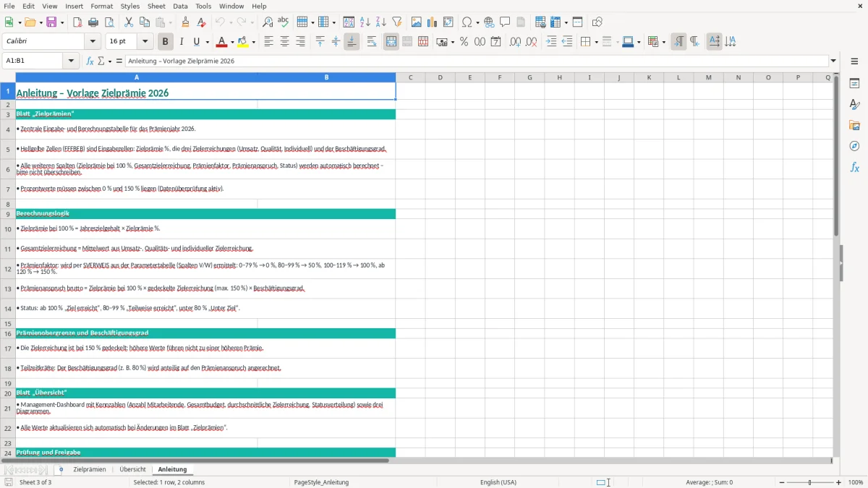
Task: Toggle Center Horizontally alignment
Action: pos(285,42)
